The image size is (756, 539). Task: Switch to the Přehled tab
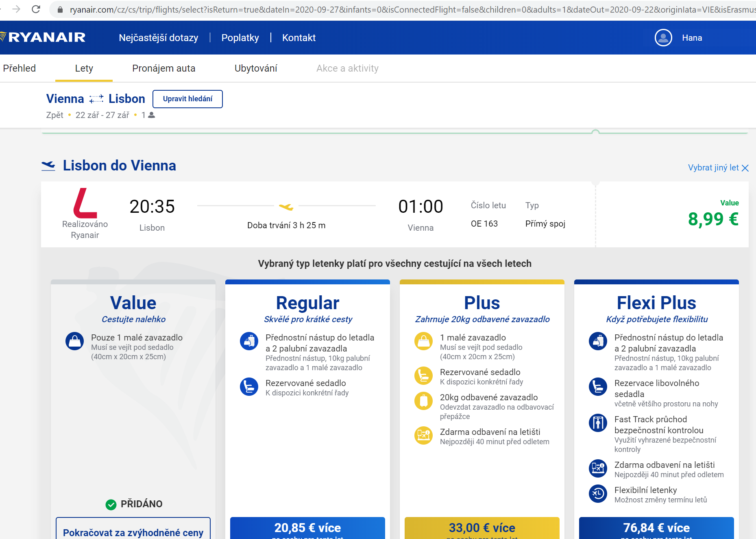pos(20,68)
